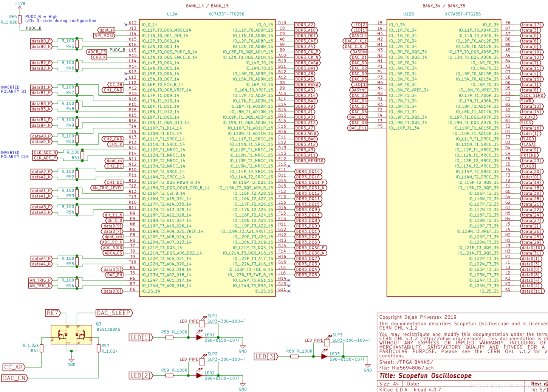Select the LED3 diode symbol
This screenshot has height=392, width=548.
(x=324, y=356)
